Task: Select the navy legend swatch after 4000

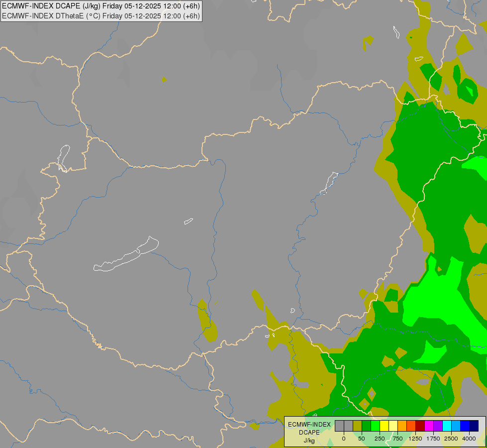Action: coord(474,426)
